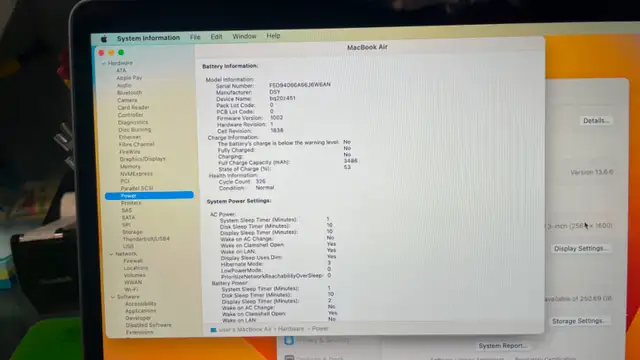Open the Edit menu
Image resolution: width=640 pixels, height=360 pixels.
pyautogui.click(x=216, y=37)
